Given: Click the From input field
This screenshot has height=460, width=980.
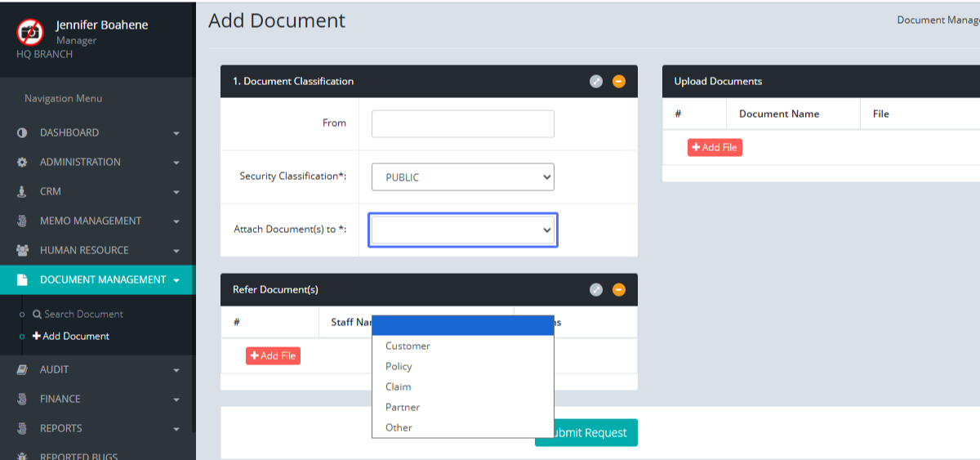Looking at the screenshot, I should (x=462, y=124).
